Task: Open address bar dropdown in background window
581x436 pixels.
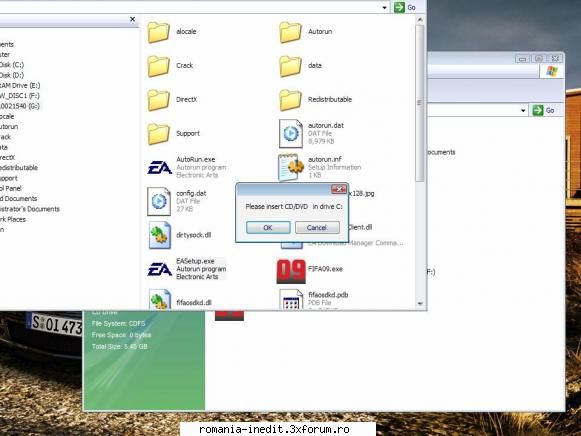Action: pos(523,110)
